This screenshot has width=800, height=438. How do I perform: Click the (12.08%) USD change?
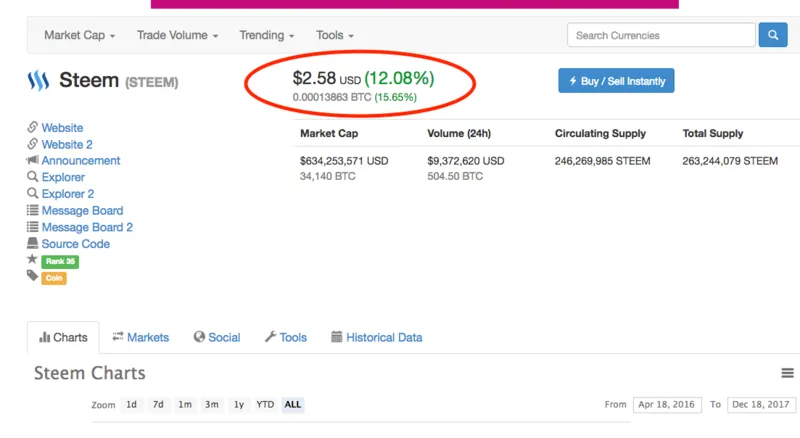399,79
